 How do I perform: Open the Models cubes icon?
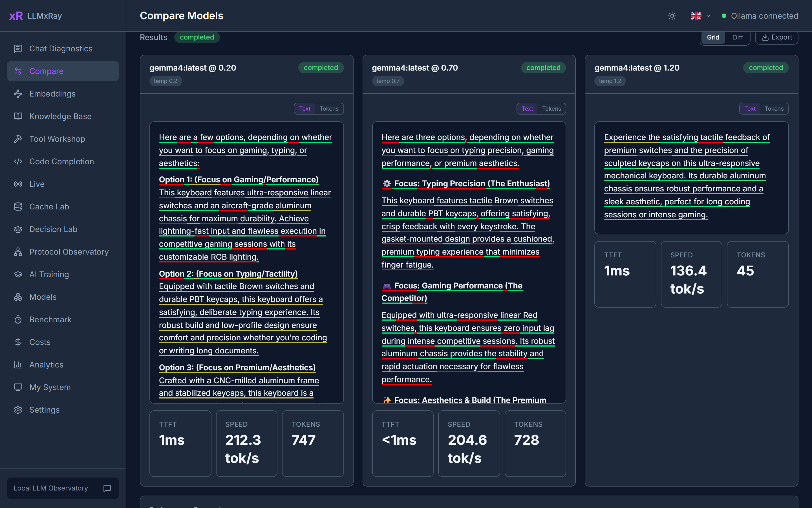(x=18, y=297)
